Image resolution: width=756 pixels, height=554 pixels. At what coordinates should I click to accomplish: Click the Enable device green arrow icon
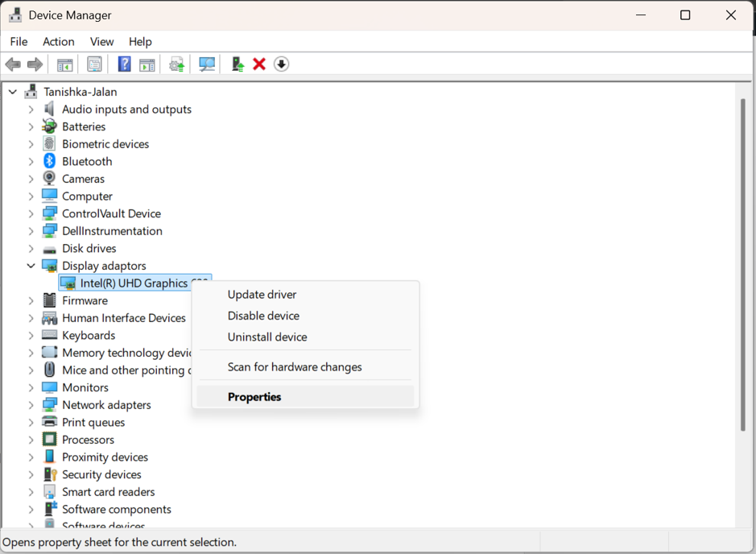click(238, 64)
